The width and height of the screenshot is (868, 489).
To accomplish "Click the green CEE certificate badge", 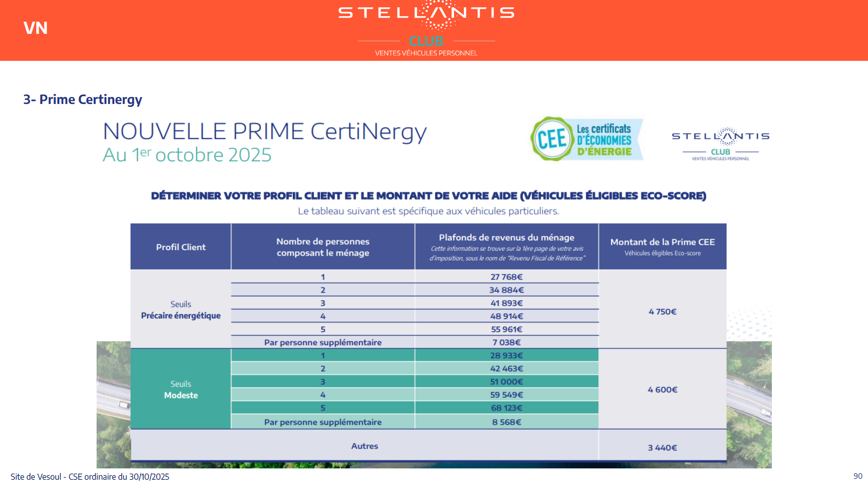I will point(586,139).
